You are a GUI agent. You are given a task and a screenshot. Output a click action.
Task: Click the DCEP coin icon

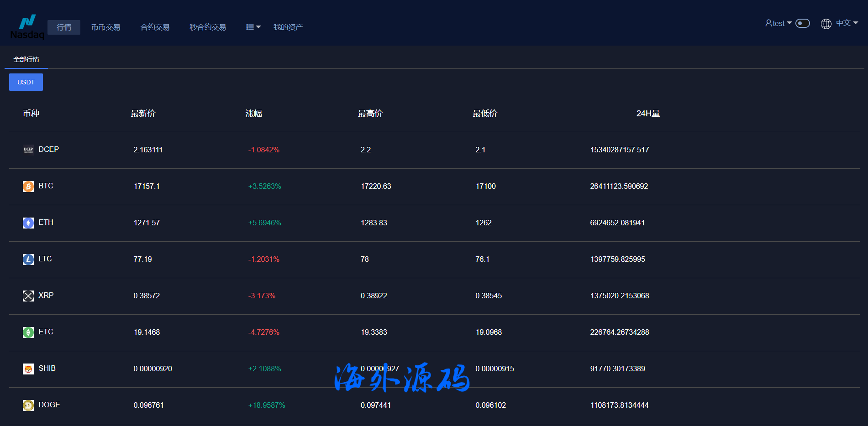pos(28,150)
